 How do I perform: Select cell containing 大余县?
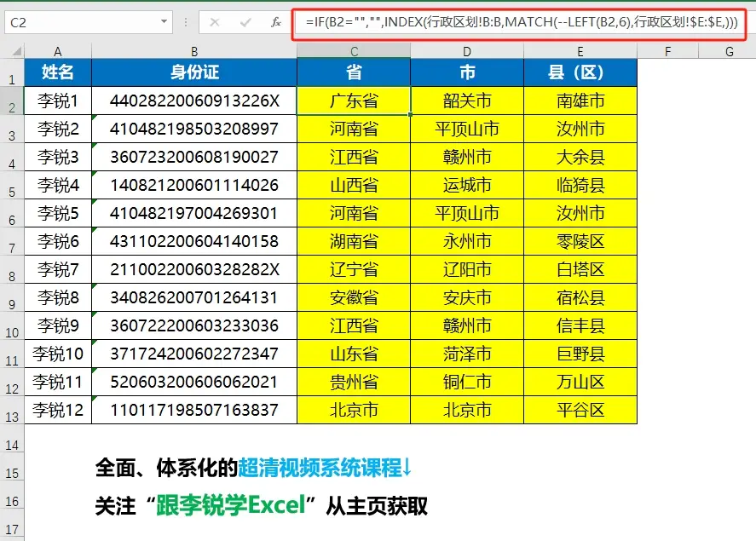pos(580,157)
